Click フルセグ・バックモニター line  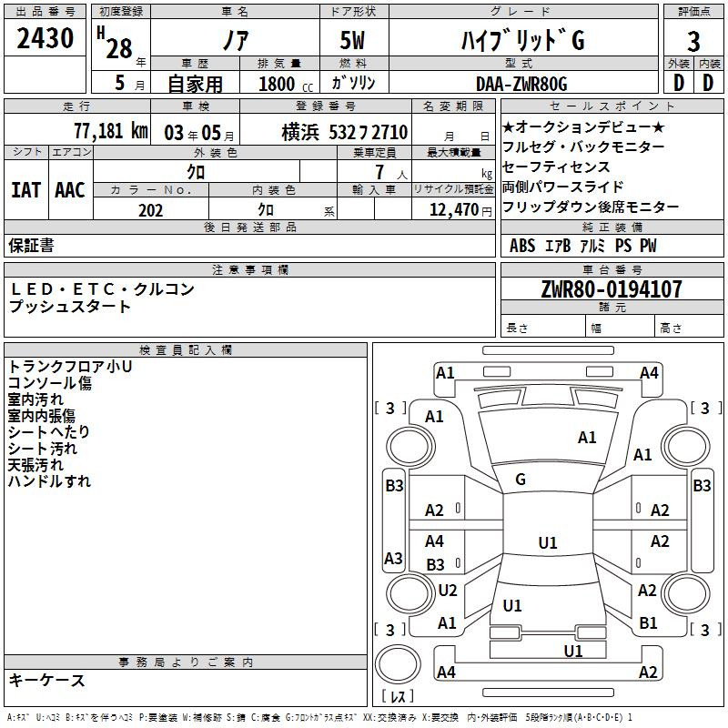tap(583, 147)
